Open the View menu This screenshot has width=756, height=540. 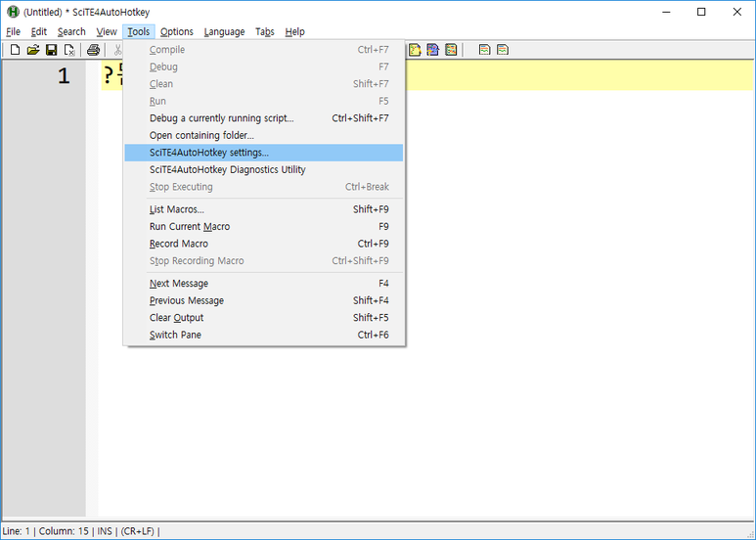pos(106,32)
